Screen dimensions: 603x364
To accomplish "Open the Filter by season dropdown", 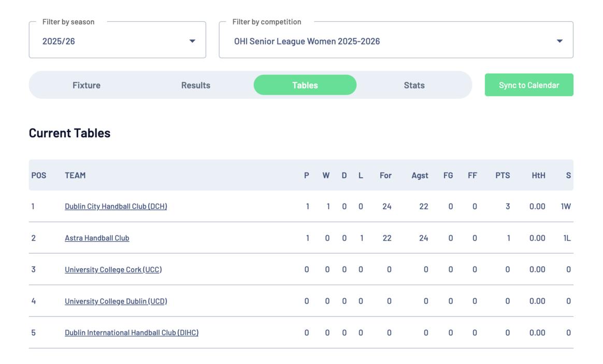I will click(117, 41).
